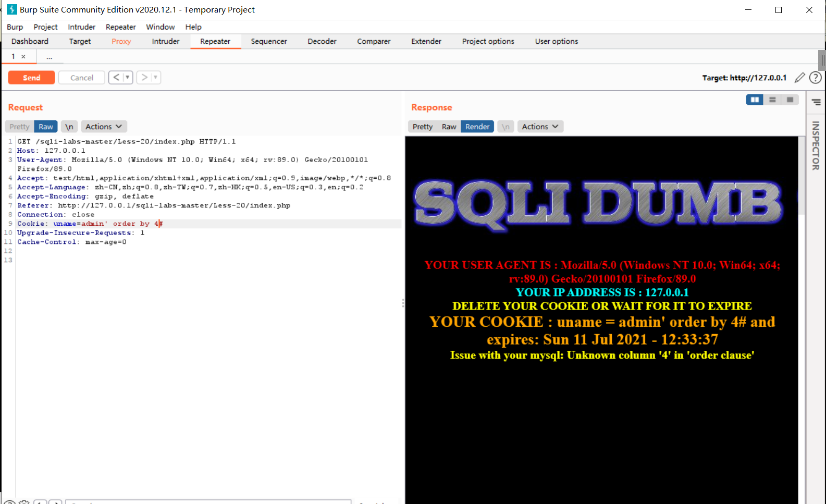
Task: Click the response render scrollbar
Action: 802,175
